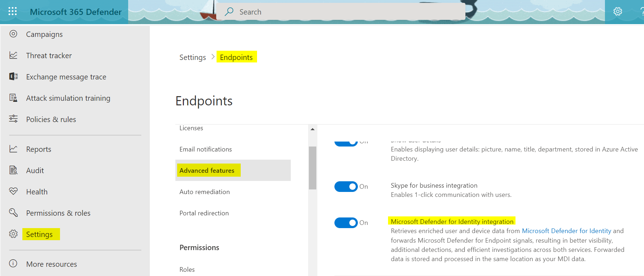Click the Attack simulation training icon
The image size is (644, 276).
(x=13, y=98)
